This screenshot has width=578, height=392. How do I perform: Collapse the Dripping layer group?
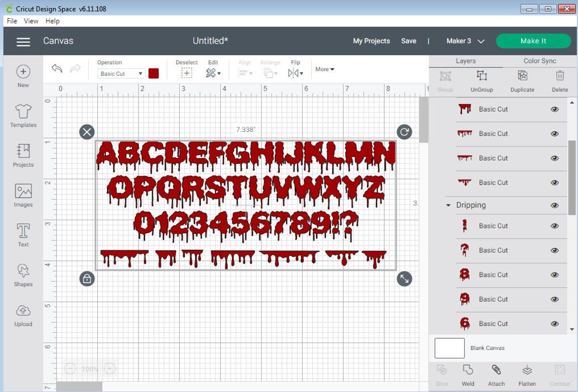(448, 205)
